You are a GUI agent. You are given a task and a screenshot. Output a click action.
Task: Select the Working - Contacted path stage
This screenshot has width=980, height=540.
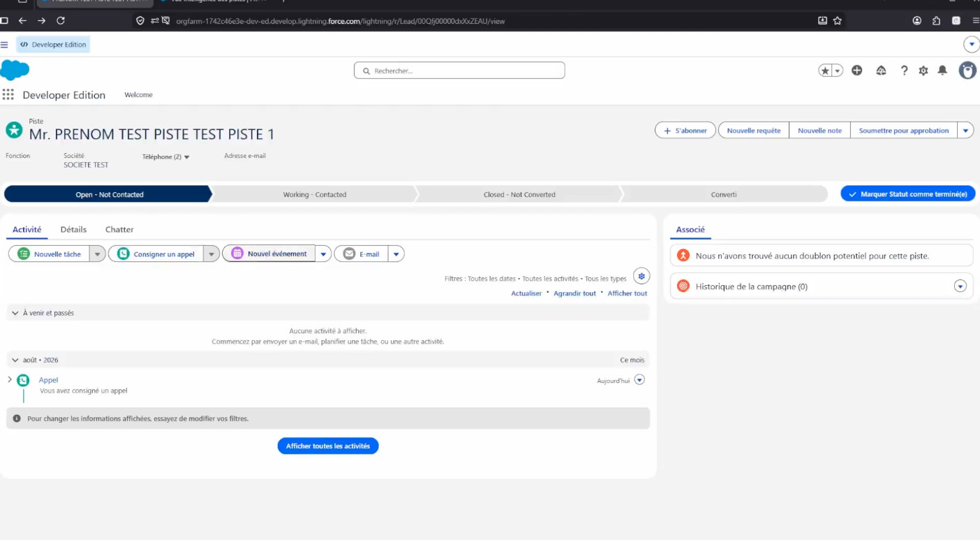coord(314,194)
